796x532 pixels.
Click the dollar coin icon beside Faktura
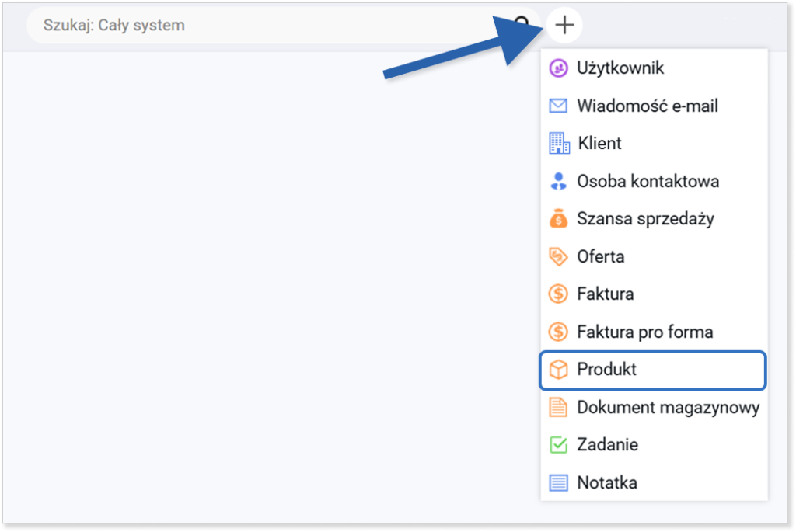coord(558,294)
